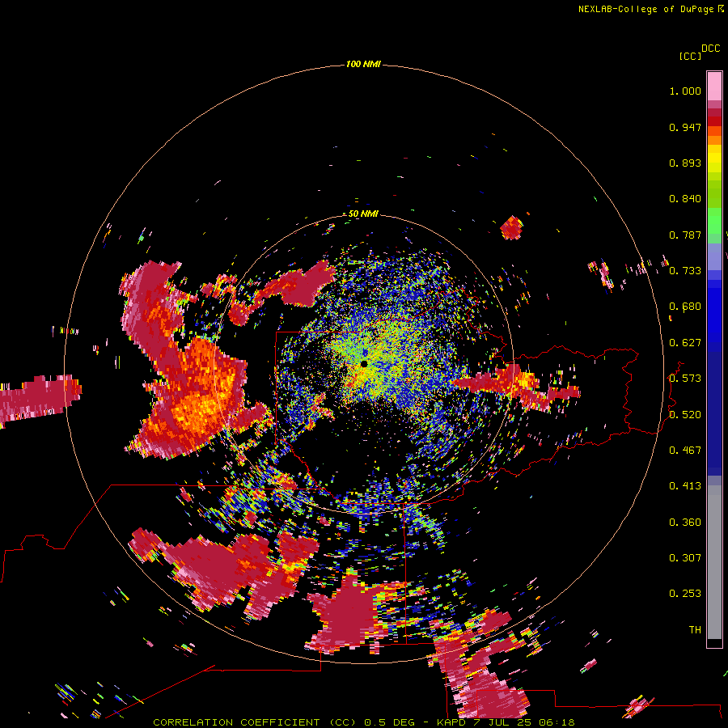Select the 0.680 scale value

click(685, 307)
